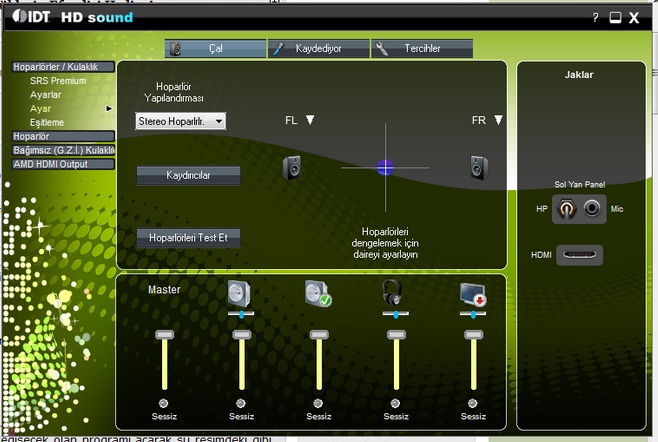
Task: Click the speaker with green checkmark icon
Action: click(318, 293)
